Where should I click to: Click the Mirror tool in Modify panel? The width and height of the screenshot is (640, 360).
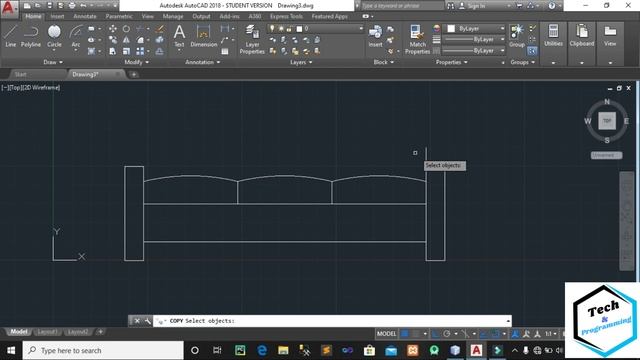click(x=126, y=40)
